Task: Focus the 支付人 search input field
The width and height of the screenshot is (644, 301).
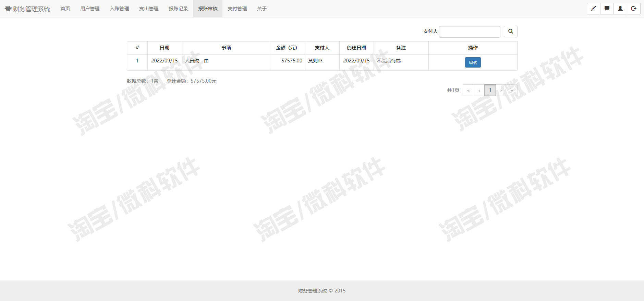Action: (x=470, y=32)
